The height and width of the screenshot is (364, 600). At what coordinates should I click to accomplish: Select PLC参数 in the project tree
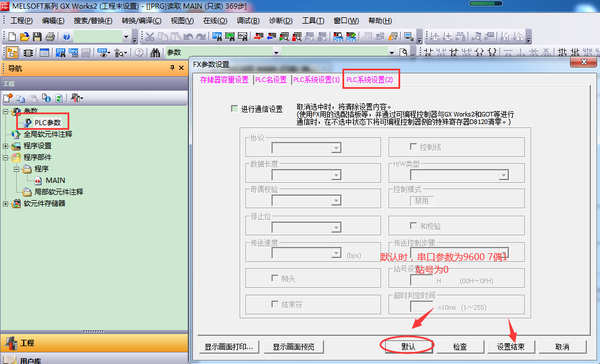pos(47,123)
